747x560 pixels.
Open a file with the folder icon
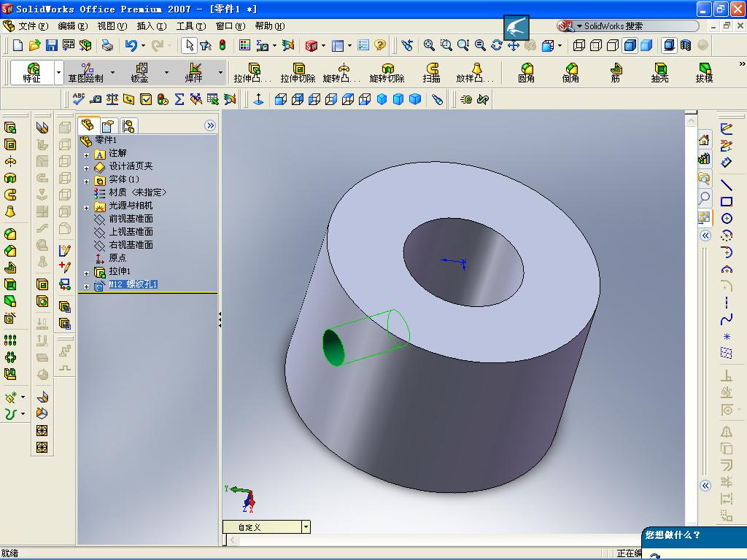pos(34,45)
